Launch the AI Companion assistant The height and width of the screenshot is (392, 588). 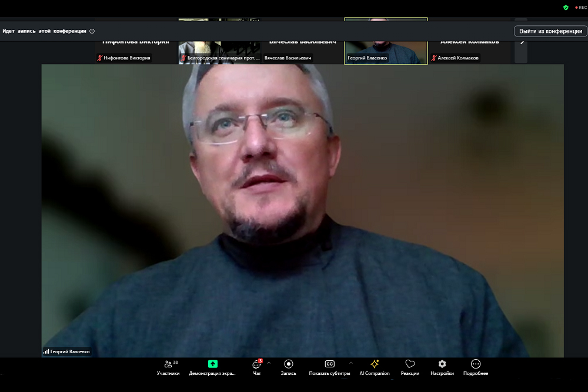pos(375,367)
